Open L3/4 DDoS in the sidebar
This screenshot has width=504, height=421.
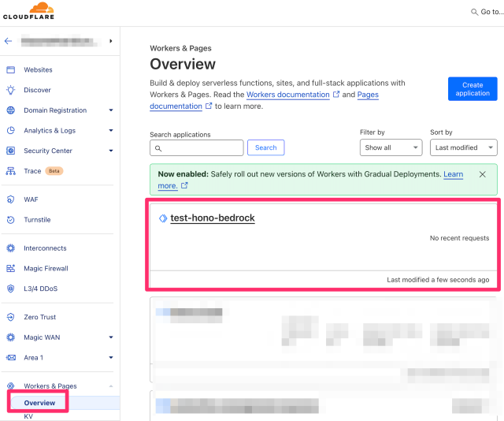coord(40,289)
